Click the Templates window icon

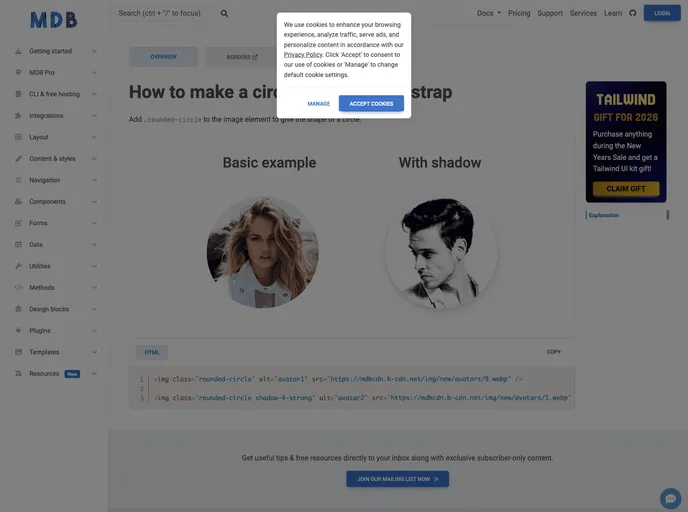tap(18, 352)
